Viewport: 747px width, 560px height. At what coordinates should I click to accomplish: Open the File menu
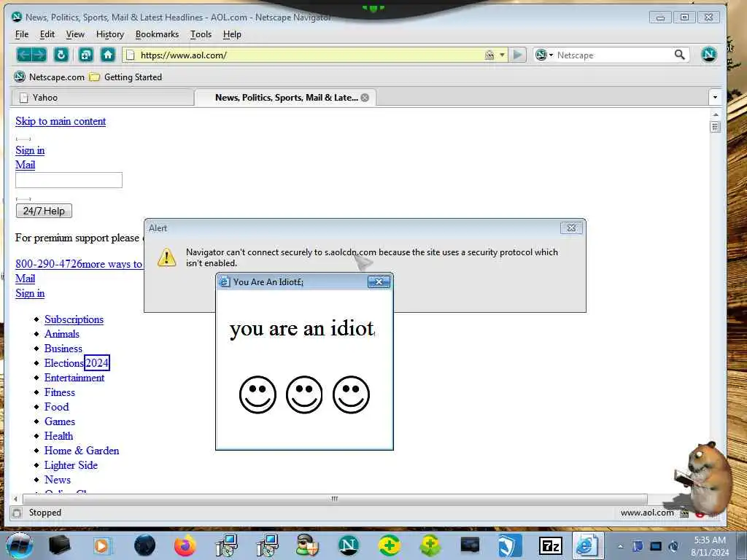coord(22,34)
